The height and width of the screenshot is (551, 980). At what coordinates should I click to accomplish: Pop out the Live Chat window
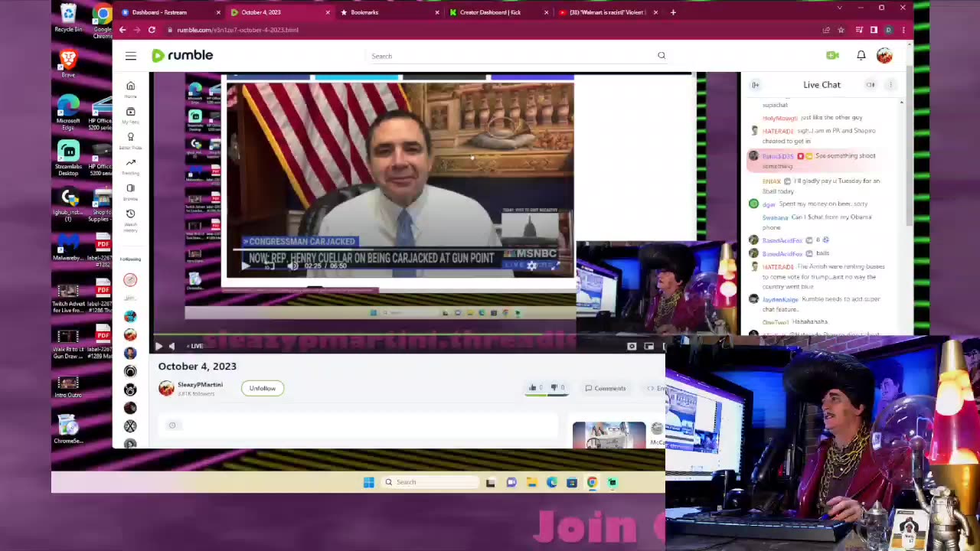point(871,85)
